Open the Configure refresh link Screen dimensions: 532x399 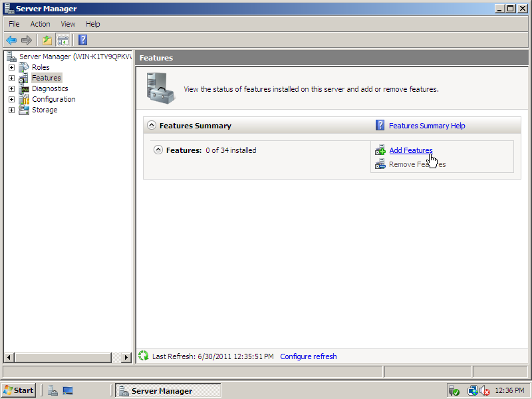(309, 356)
